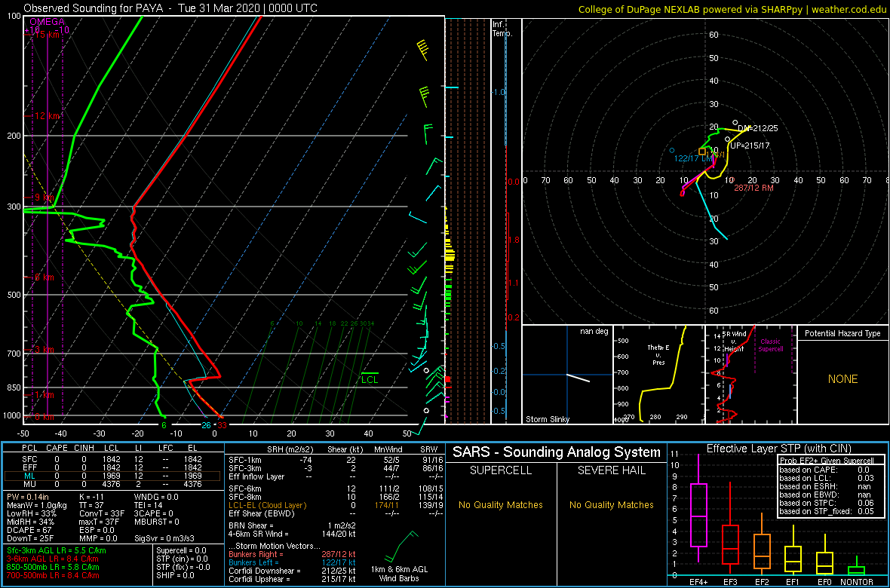Click the 'Sfc-3km AGL LR = 5.5 C/km' line

57,550
